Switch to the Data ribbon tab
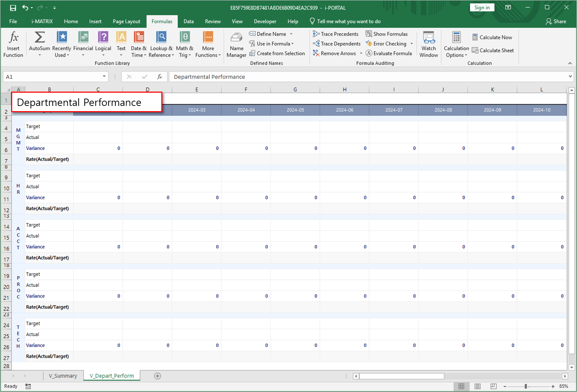 (189, 21)
